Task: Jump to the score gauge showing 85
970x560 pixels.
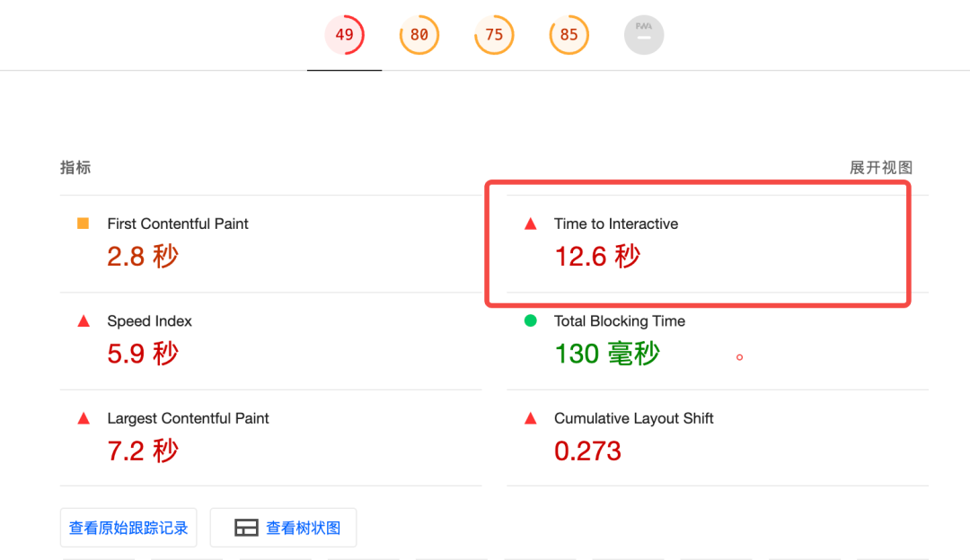Action: 569,36
